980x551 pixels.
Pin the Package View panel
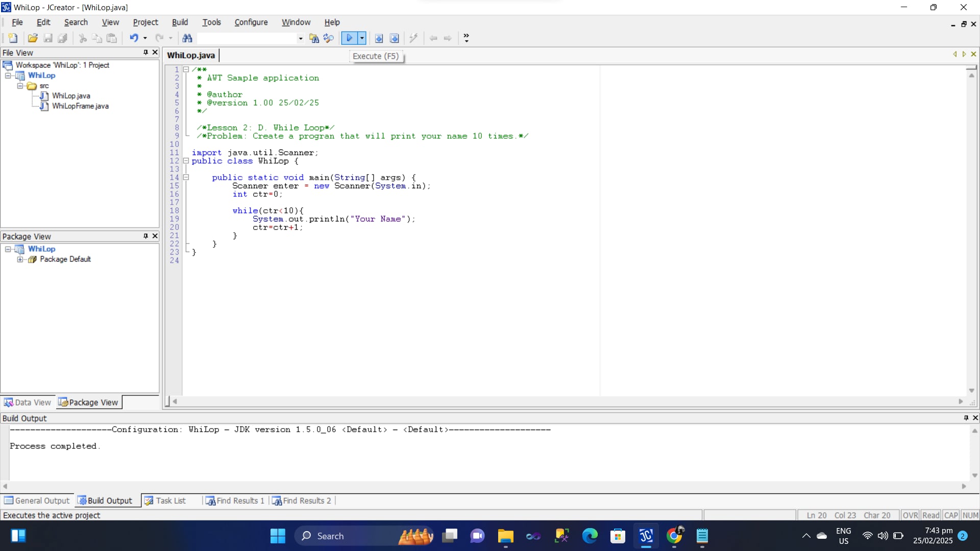click(145, 236)
